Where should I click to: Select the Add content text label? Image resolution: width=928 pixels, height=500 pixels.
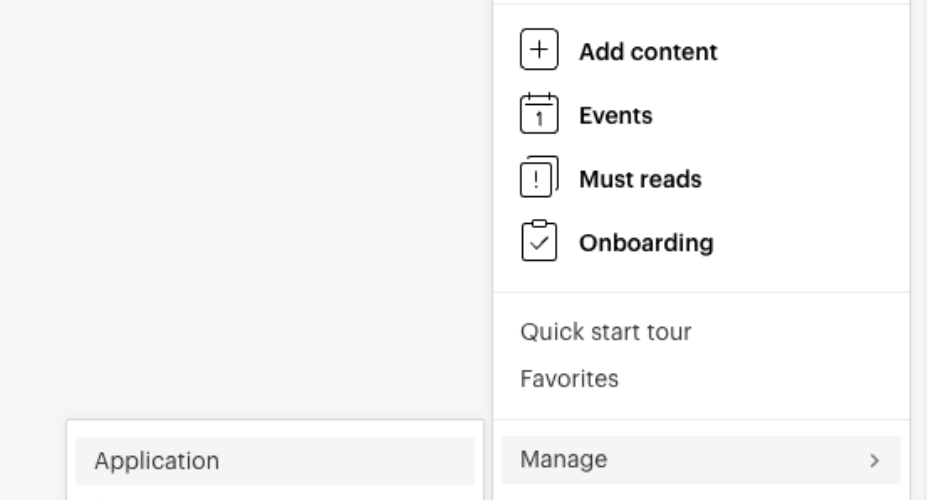(x=648, y=52)
